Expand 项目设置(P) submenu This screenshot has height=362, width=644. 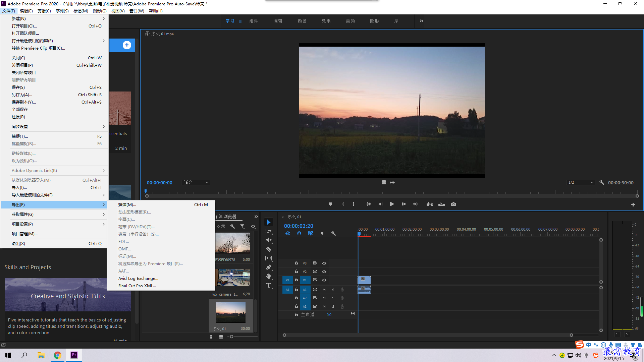(x=54, y=224)
